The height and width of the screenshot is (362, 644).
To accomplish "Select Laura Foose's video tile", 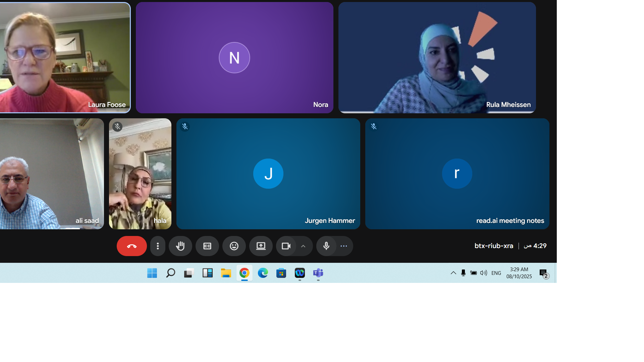I will tap(65, 57).
